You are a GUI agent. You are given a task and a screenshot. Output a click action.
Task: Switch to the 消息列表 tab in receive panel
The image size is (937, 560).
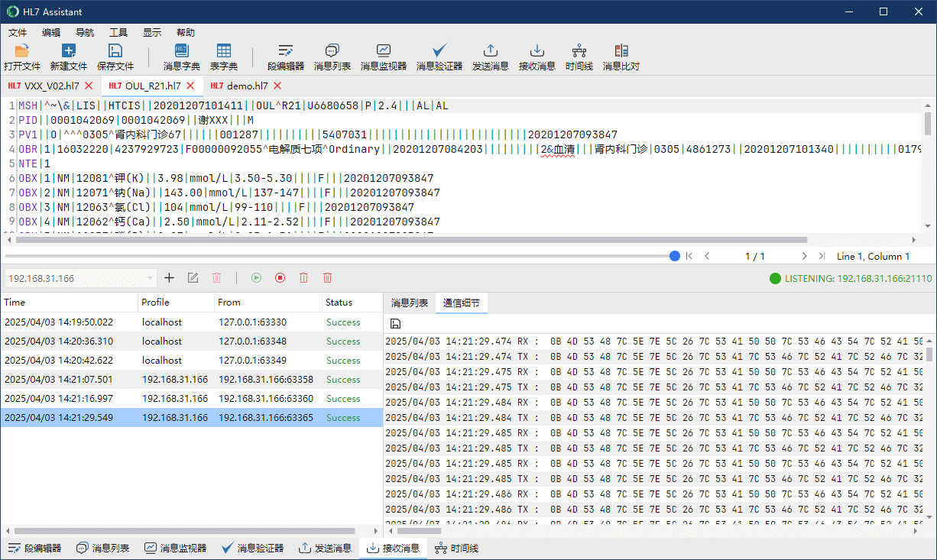(x=409, y=303)
